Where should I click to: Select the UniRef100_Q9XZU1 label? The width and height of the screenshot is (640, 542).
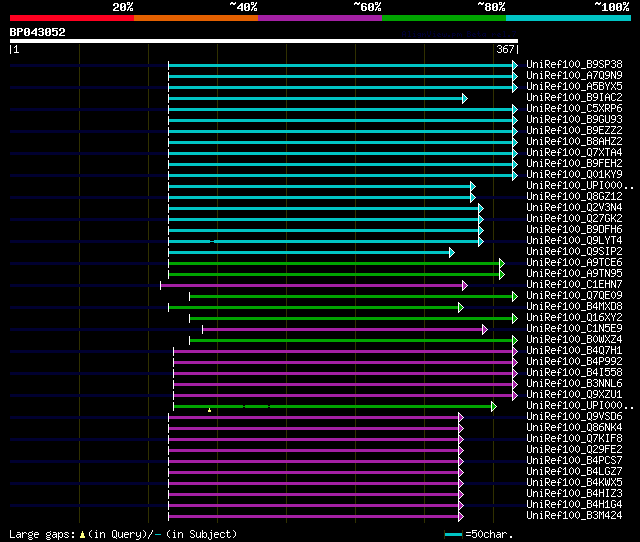coord(574,395)
